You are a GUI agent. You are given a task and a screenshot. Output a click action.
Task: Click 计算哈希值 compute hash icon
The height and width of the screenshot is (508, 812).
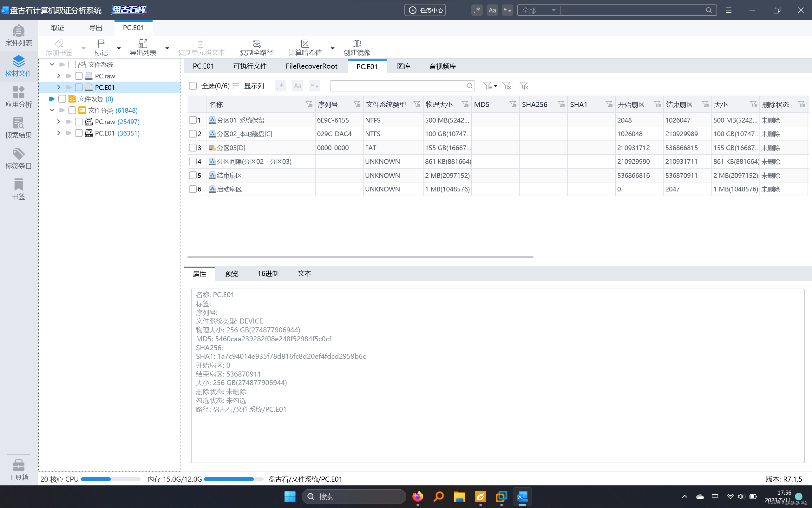[305, 47]
